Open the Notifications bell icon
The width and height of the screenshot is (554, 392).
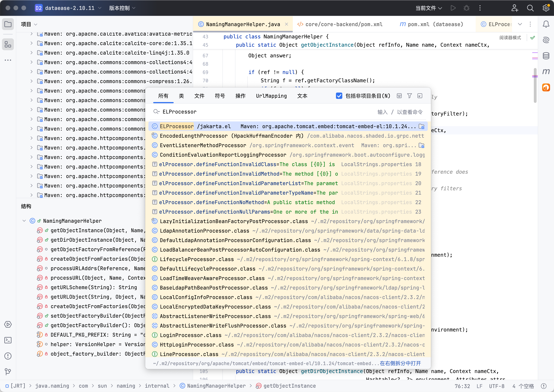[x=546, y=24]
